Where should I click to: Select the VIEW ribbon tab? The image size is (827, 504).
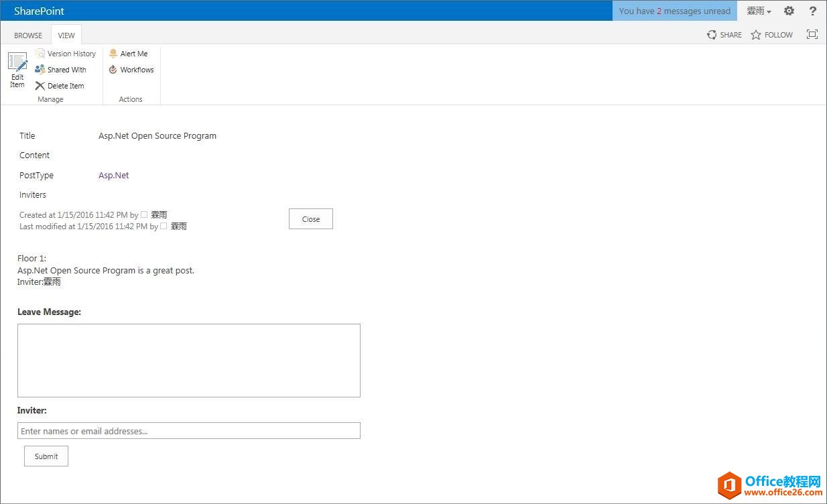tap(66, 36)
